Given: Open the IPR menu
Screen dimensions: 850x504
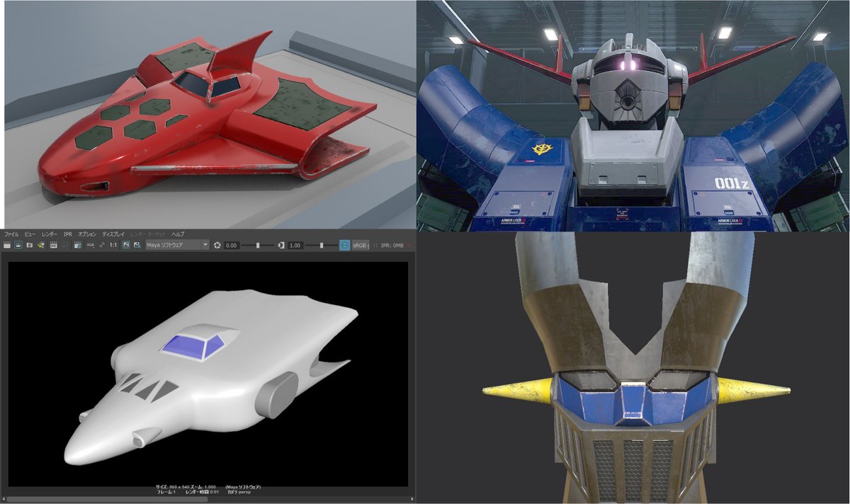Looking at the screenshot, I should tap(68, 234).
